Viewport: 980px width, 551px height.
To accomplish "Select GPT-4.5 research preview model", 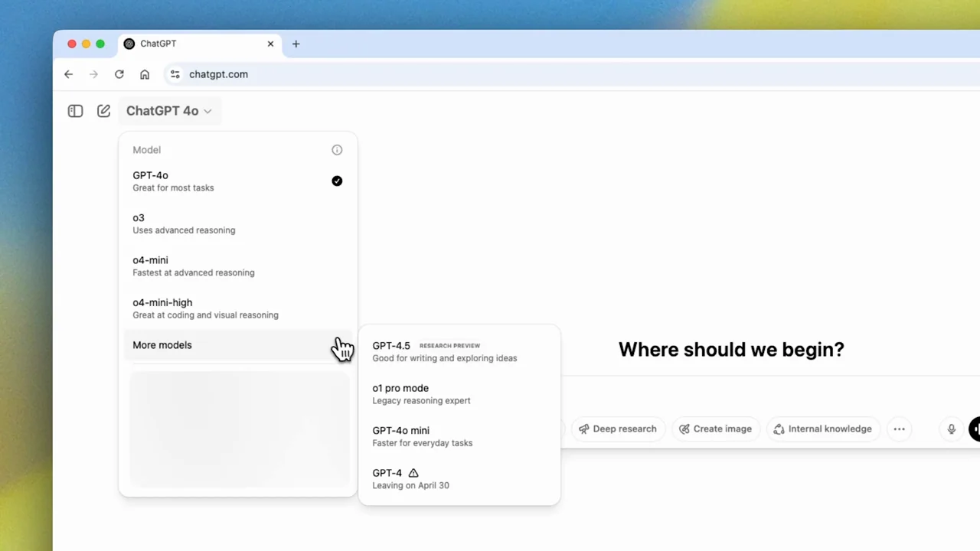I will 459,351.
